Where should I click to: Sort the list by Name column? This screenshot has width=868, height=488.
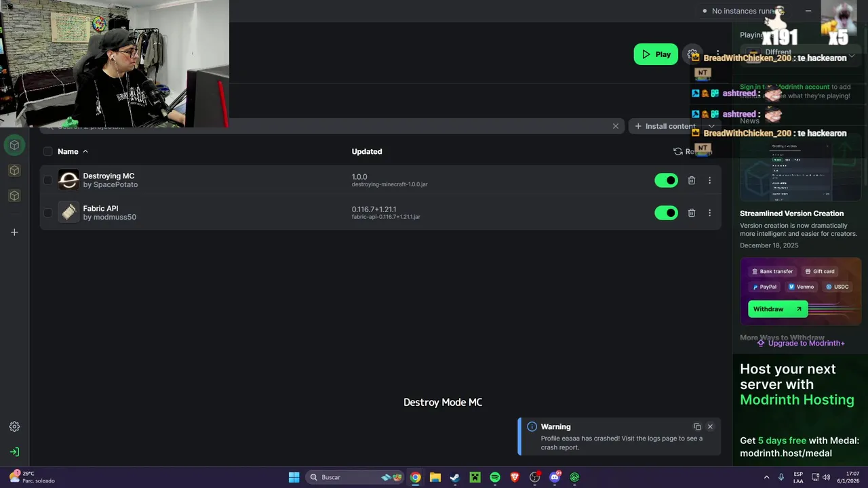tap(73, 152)
